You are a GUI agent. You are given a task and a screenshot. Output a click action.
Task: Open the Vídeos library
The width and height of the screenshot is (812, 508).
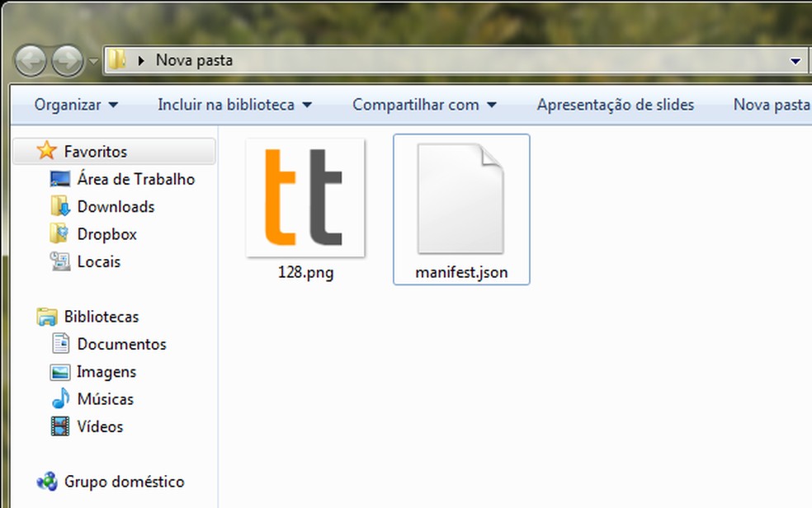point(101,426)
